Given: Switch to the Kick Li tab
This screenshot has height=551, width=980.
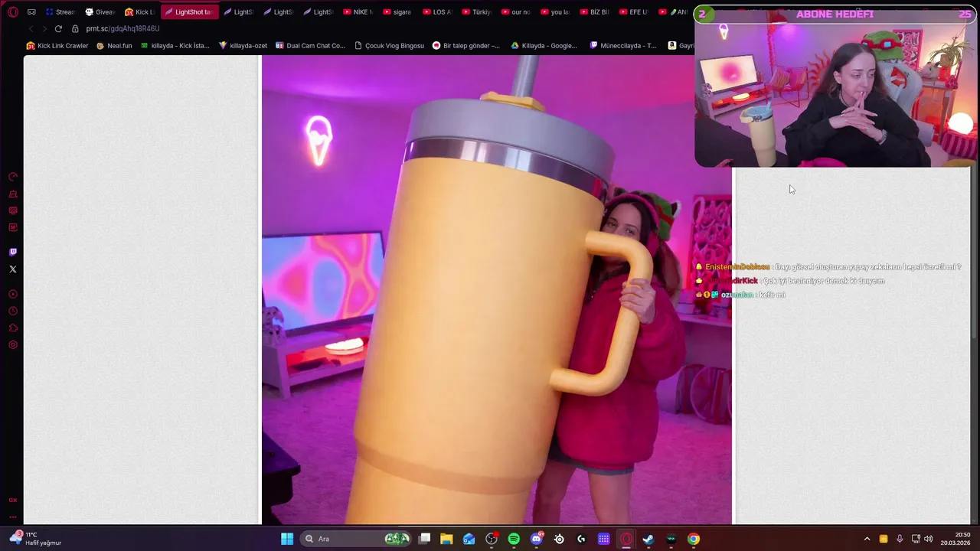Looking at the screenshot, I should coord(139,12).
